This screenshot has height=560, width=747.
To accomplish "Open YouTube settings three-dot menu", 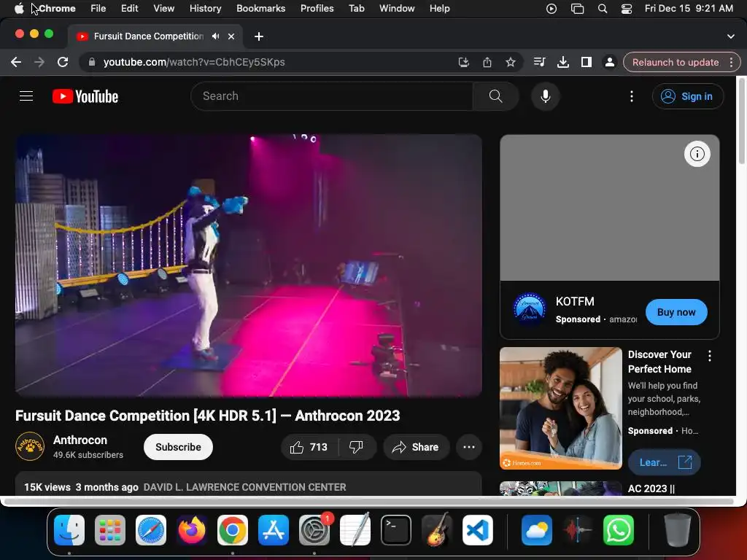I will click(632, 96).
